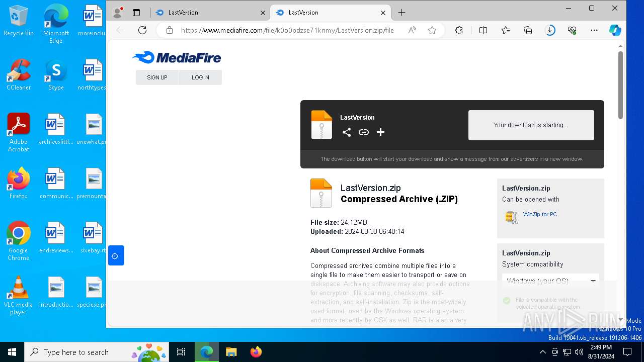Go back in browser history
The image size is (644, 362).
120,30
